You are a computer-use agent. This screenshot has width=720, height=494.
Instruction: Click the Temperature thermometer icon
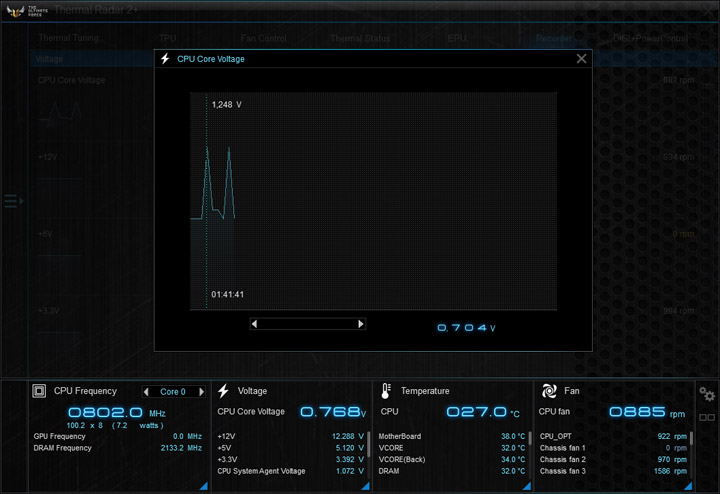click(x=386, y=391)
